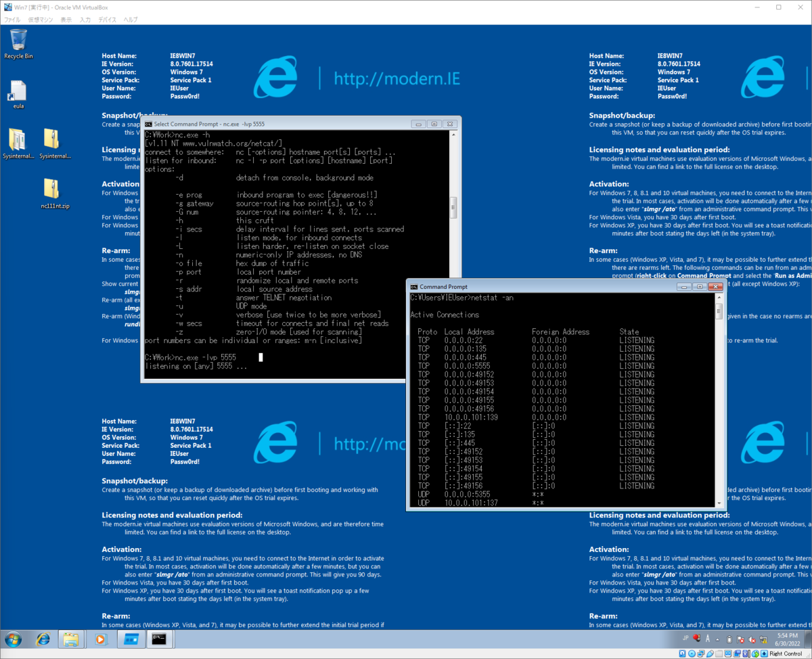Click the Show desktop strip beside clock
The height and width of the screenshot is (659, 812).
tap(807, 639)
